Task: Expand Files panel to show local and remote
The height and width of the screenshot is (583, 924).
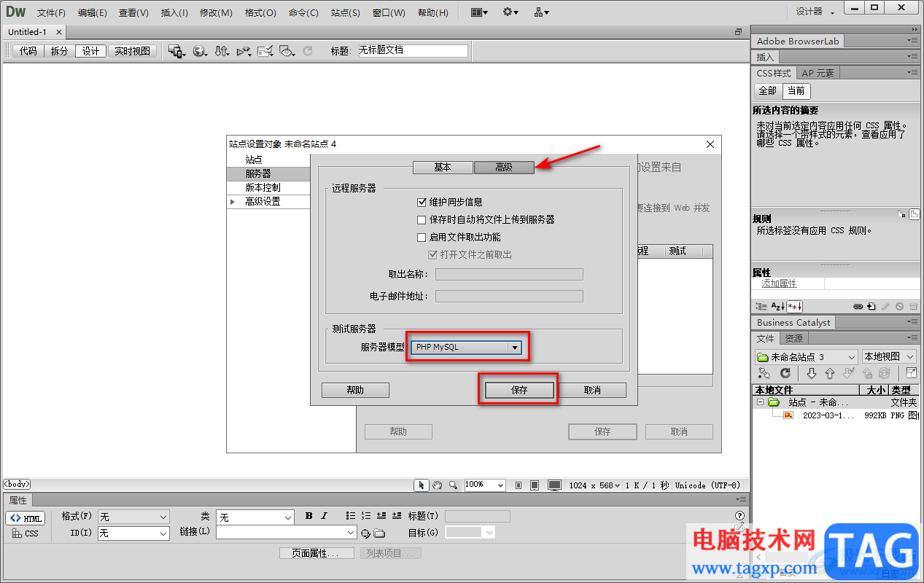Action: click(x=912, y=373)
